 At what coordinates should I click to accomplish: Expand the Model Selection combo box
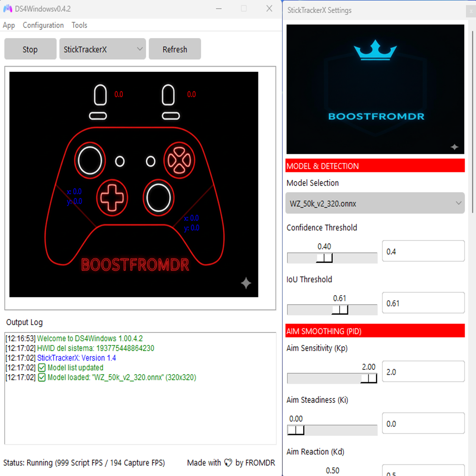pos(375,203)
